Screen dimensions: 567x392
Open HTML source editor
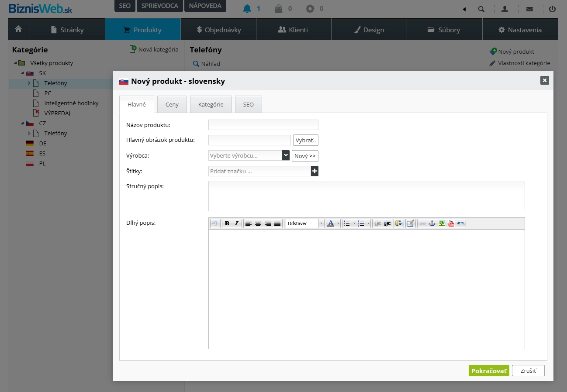pos(461,224)
